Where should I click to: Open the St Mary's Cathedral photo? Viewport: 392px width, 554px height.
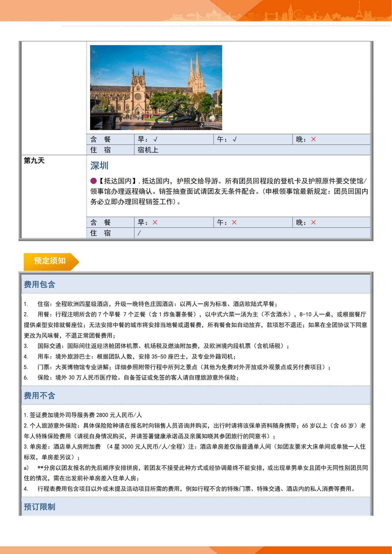(x=156, y=87)
